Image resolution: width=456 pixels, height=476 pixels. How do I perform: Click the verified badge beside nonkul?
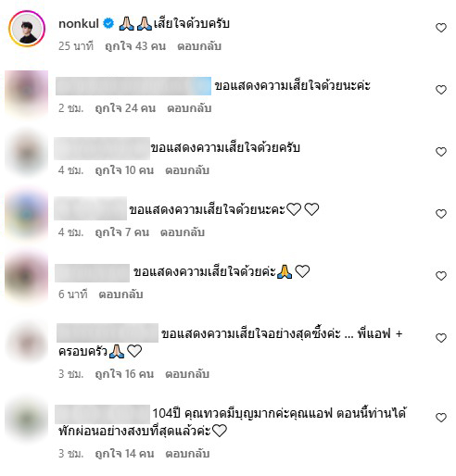pyautogui.click(x=108, y=23)
